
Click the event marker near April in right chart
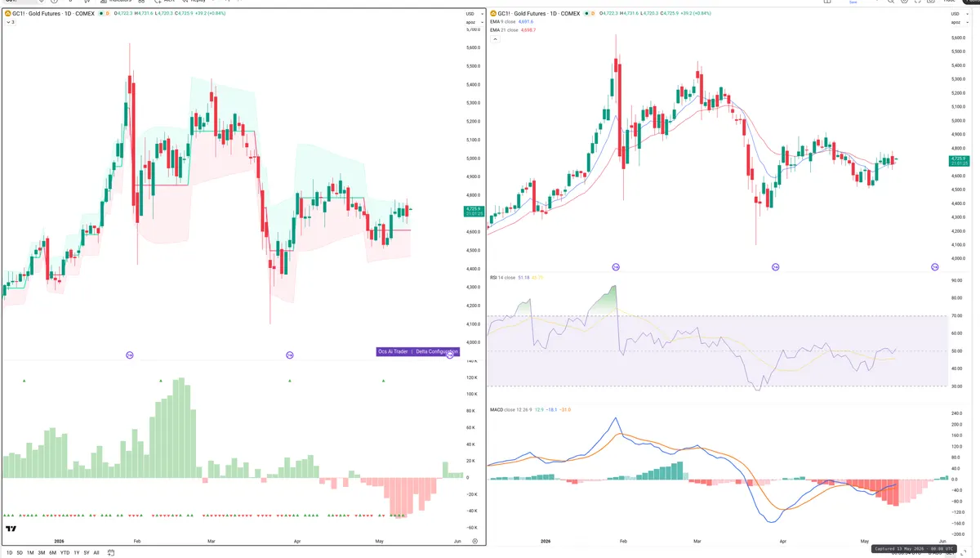pos(775,267)
